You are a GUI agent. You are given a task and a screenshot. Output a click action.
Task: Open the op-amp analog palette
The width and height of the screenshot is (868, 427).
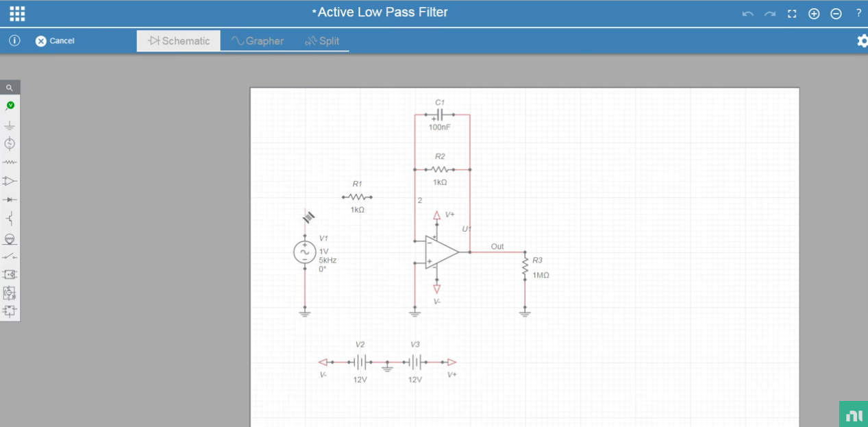pos(10,181)
